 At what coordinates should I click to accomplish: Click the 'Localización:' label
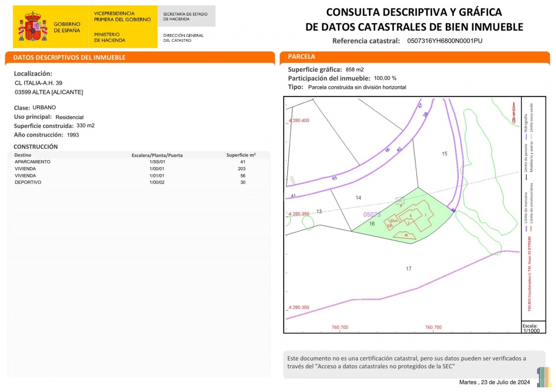point(33,74)
